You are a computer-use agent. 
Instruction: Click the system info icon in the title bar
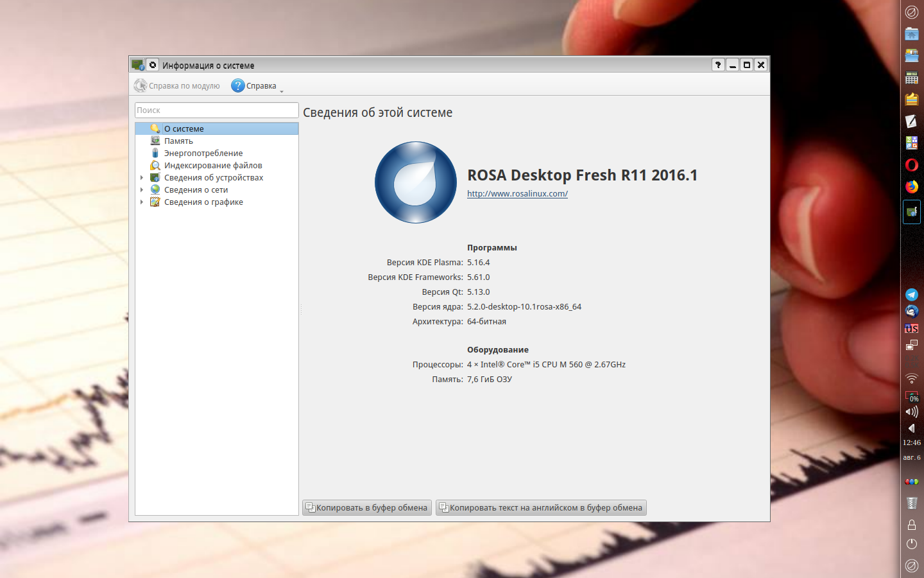tap(137, 65)
